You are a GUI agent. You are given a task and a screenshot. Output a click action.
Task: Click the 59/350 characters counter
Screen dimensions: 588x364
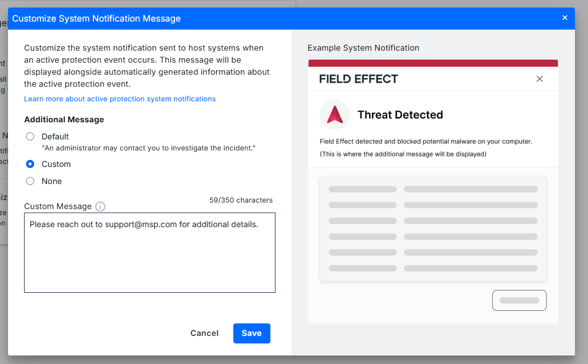point(241,200)
